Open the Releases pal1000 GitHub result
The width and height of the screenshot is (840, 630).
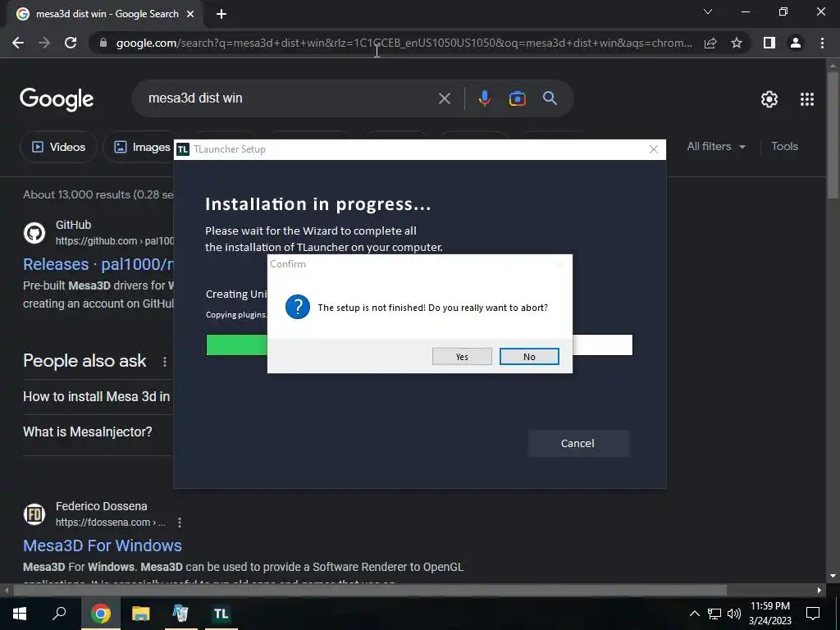point(98,264)
